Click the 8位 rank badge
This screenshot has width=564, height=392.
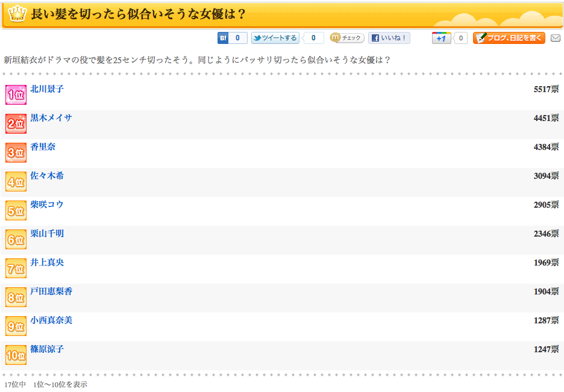tap(16, 297)
